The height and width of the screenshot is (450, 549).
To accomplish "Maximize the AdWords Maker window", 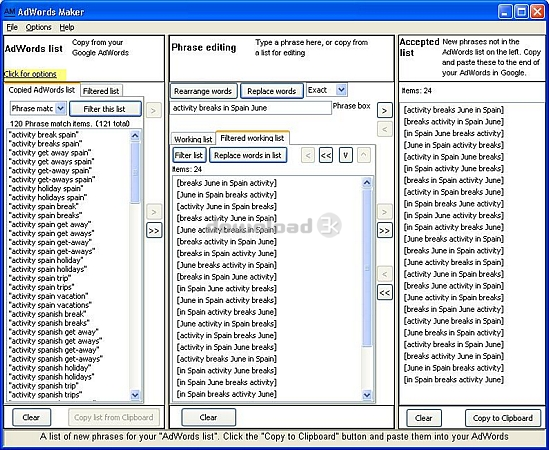I will click(x=521, y=12).
